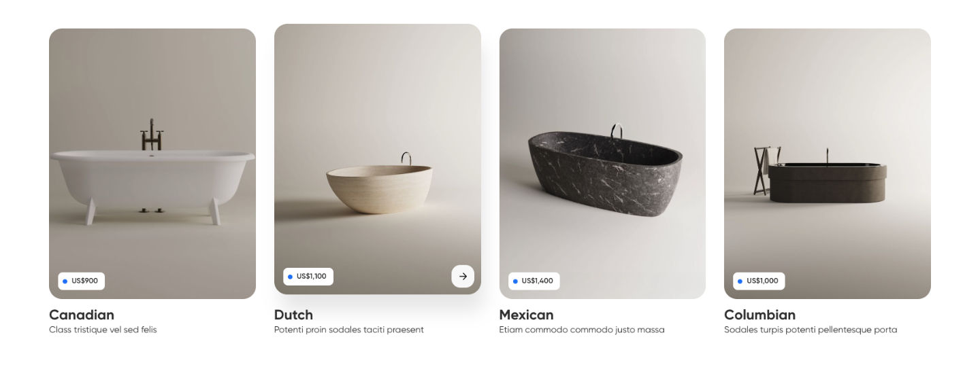
Task: Open the Columbian product title
Action: click(759, 315)
